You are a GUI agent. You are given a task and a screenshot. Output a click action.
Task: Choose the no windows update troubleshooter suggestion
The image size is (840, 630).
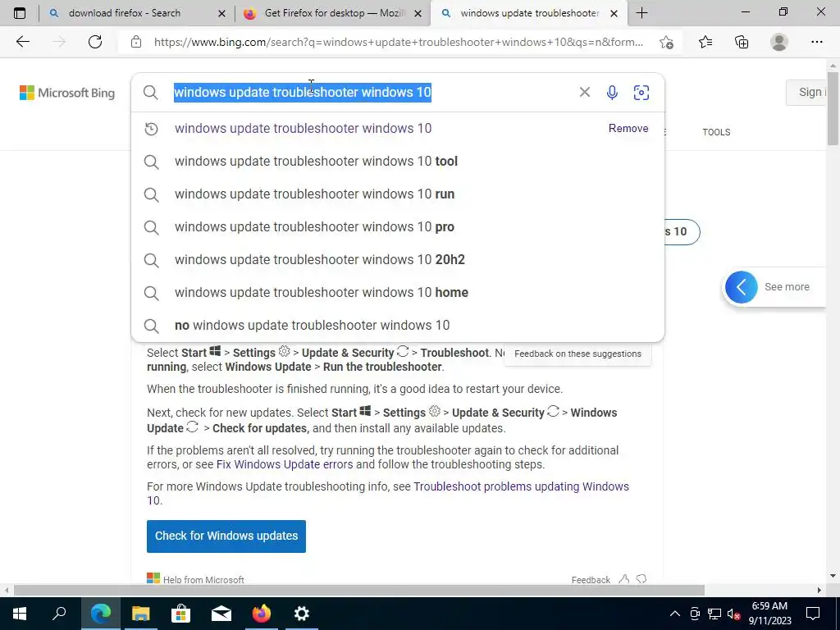398,325
